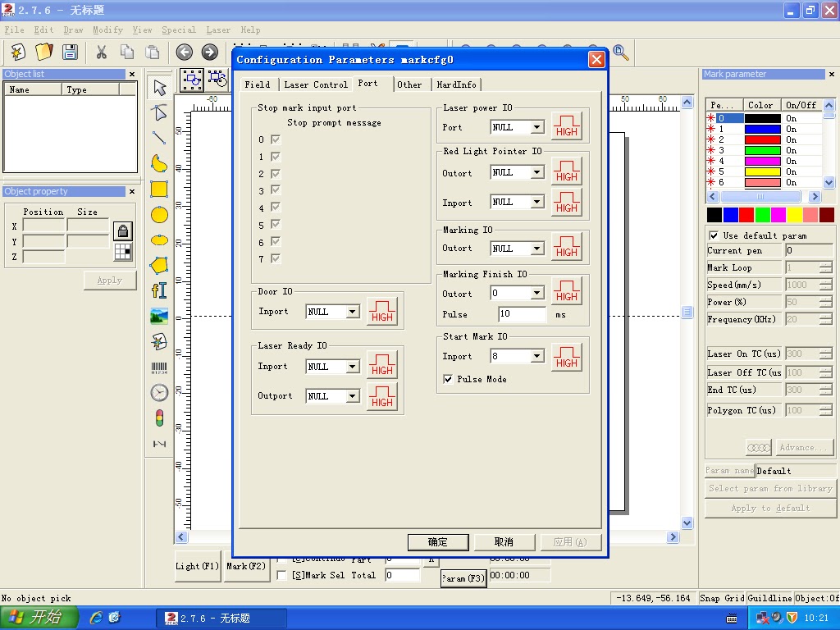Select the selection arrow tool
Image resolution: width=840 pixels, height=630 pixels.
click(158, 86)
